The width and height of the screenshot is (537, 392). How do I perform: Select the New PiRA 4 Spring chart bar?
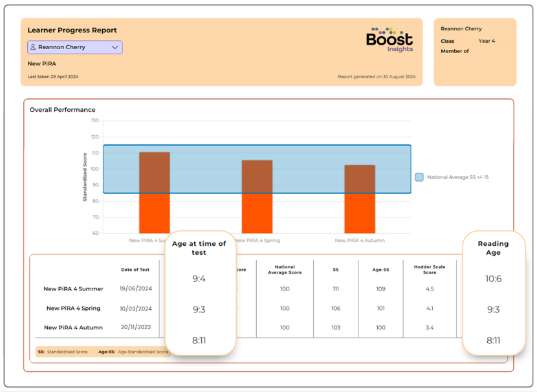click(x=257, y=196)
